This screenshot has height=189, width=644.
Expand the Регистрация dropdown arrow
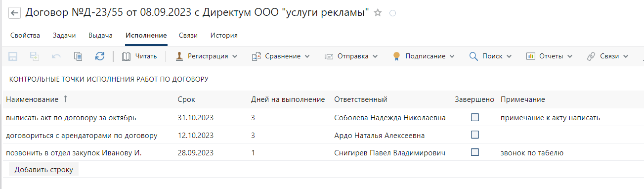point(235,56)
